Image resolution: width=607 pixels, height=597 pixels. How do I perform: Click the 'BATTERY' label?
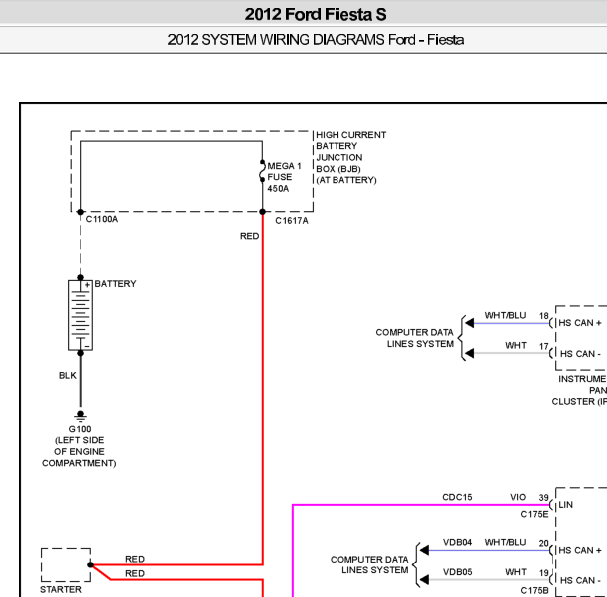pyautogui.click(x=115, y=284)
